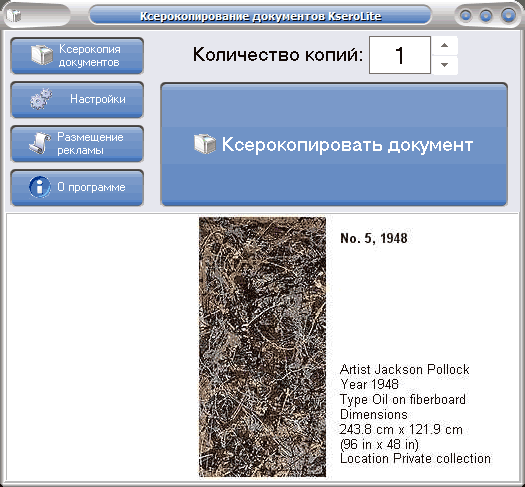This screenshot has height=487, width=525.
Task: Click the middle title-bar round button
Action: (486, 15)
